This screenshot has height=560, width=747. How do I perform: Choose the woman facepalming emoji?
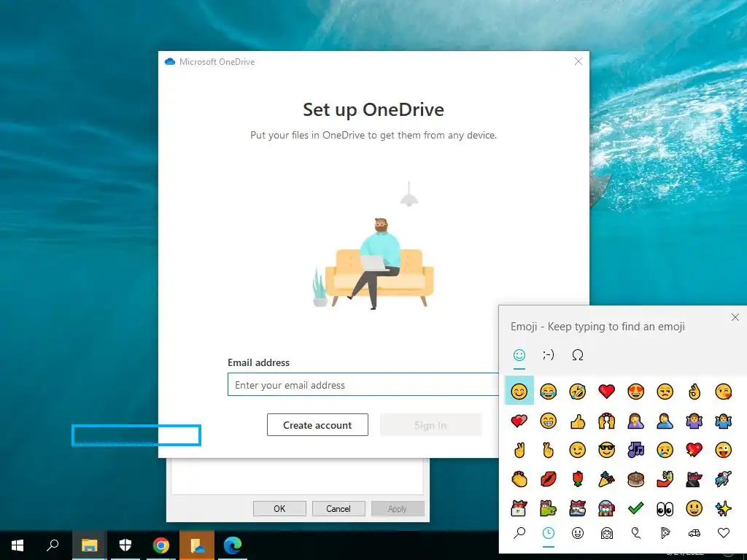635,421
